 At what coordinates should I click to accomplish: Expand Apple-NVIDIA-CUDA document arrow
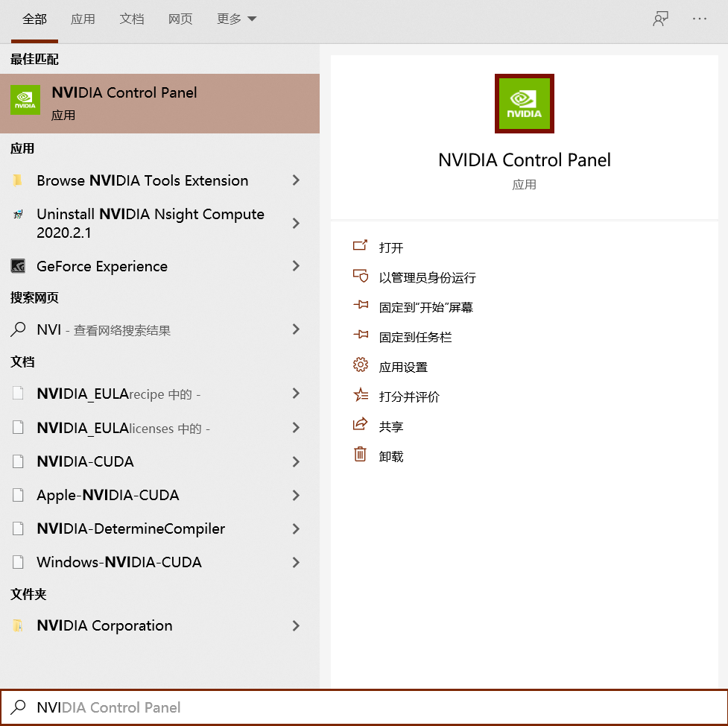[x=296, y=495]
